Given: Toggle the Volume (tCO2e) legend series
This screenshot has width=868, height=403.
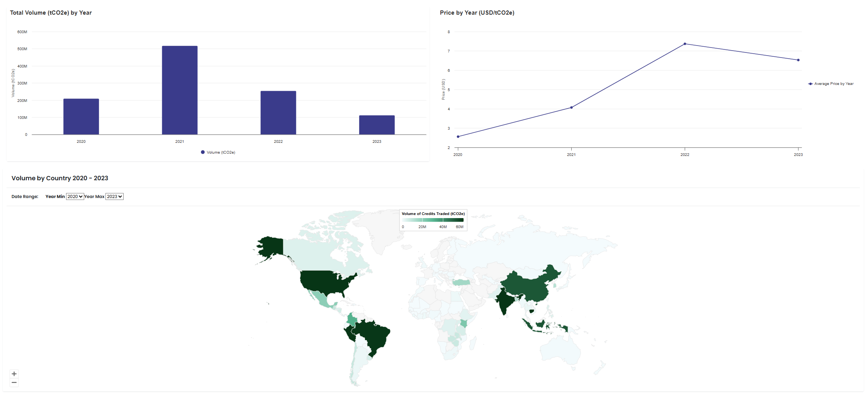Looking at the screenshot, I should (x=218, y=152).
